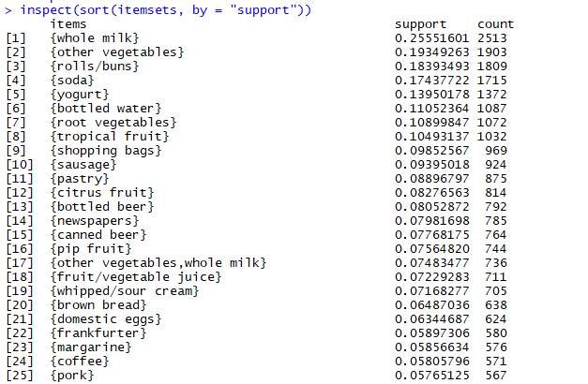Click the {shopping bags} row text
Screen dimensions: 588x384
(x=106, y=151)
